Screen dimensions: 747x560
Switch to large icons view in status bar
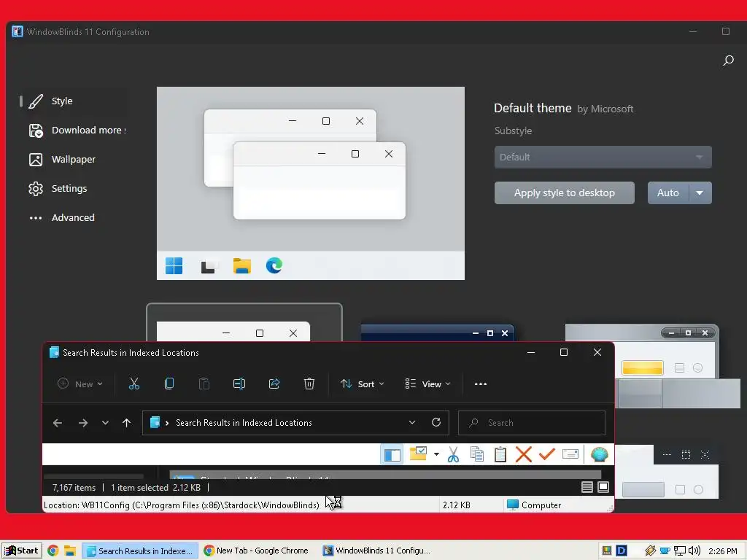[603, 487]
